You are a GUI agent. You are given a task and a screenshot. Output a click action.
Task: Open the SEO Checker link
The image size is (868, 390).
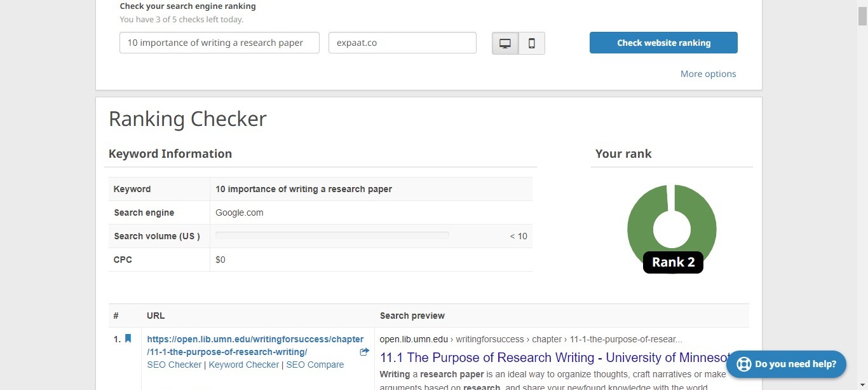click(174, 365)
